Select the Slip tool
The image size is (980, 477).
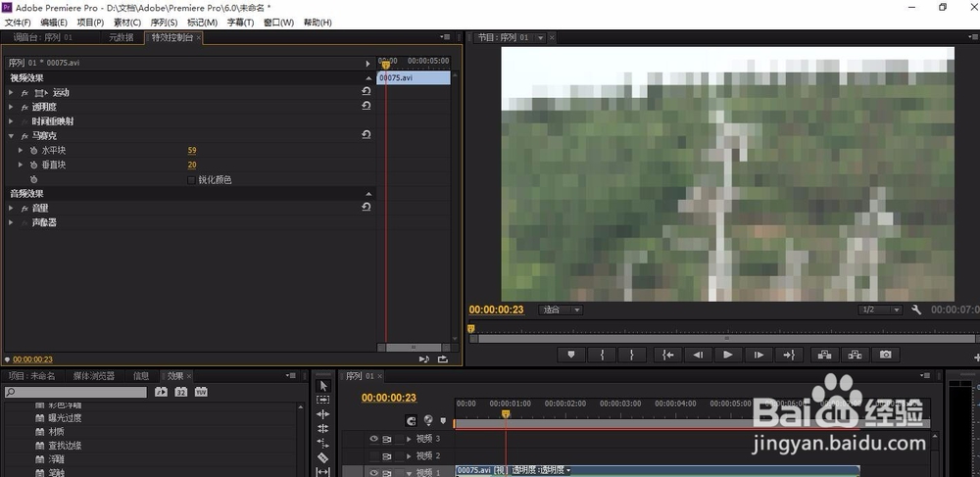[x=323, y=471]
